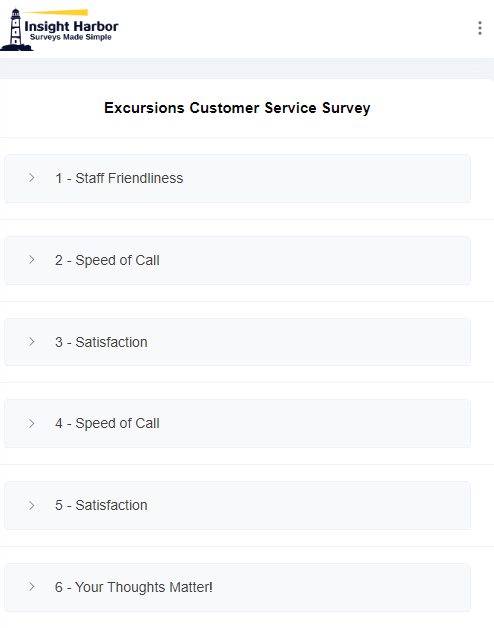Expand chevron beside Your Thoughts Matter!

[32, 587]
